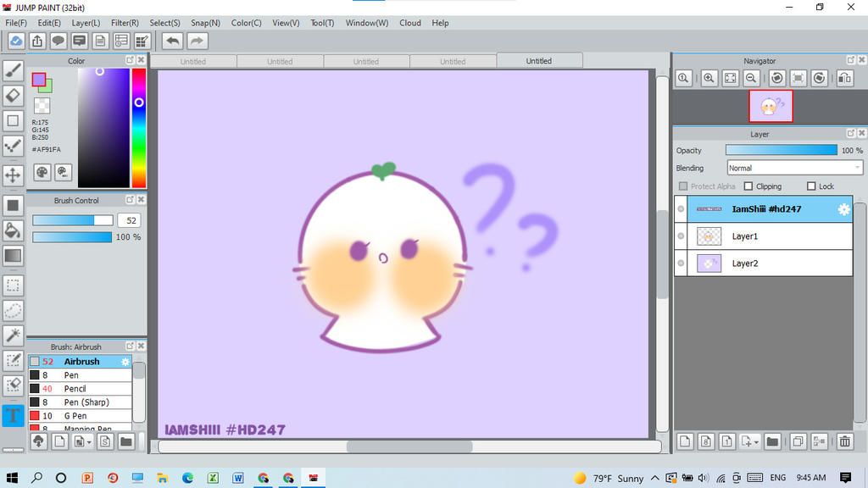Click the brush size value field
The height and width of the screenshot is (488, 868).
131,220
